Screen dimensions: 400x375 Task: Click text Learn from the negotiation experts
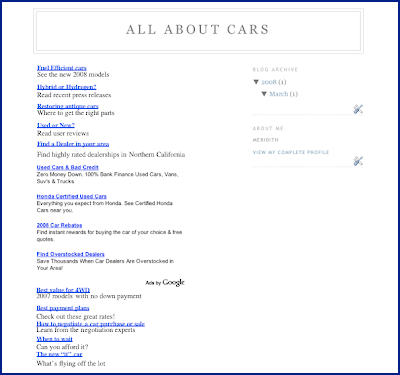(86, 330)
